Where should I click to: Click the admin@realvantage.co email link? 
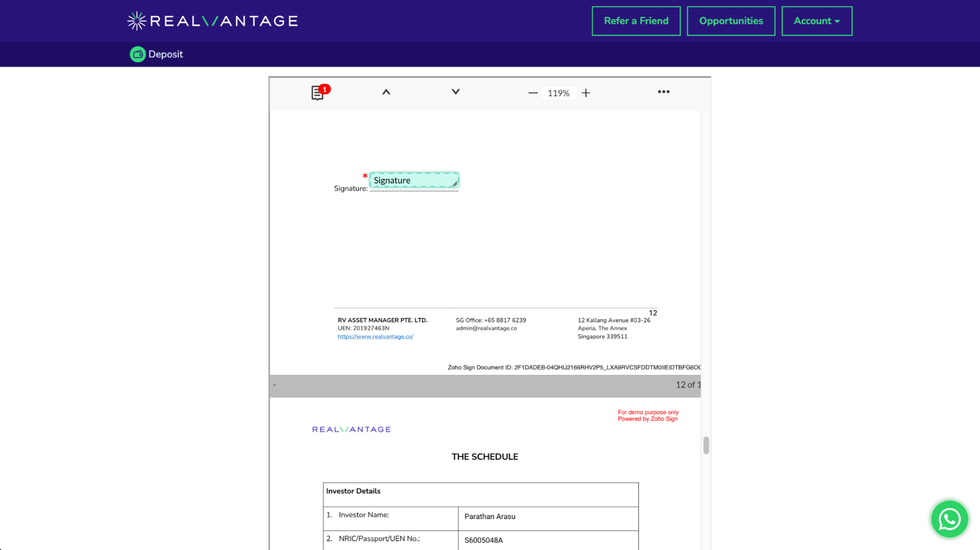coord(487,328)
